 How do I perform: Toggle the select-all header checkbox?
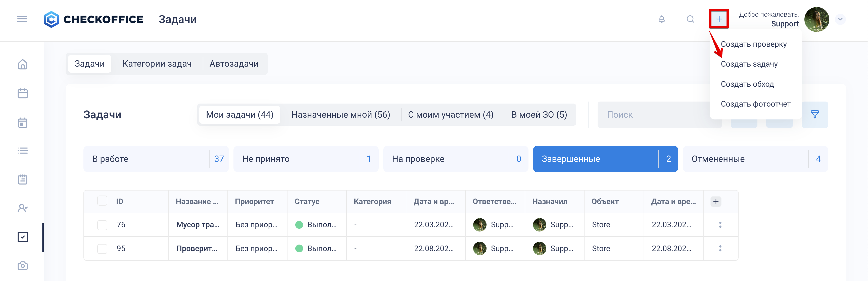[102, 201]
